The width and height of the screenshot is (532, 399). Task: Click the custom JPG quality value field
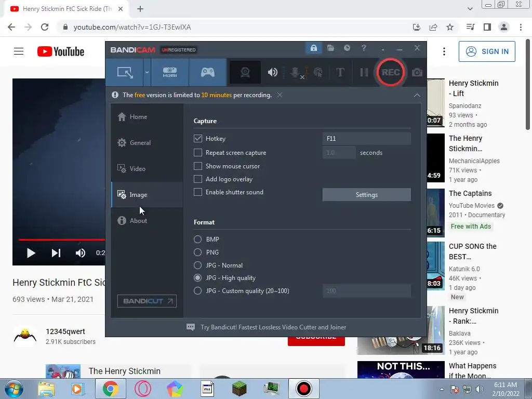[x=366, y=291]
